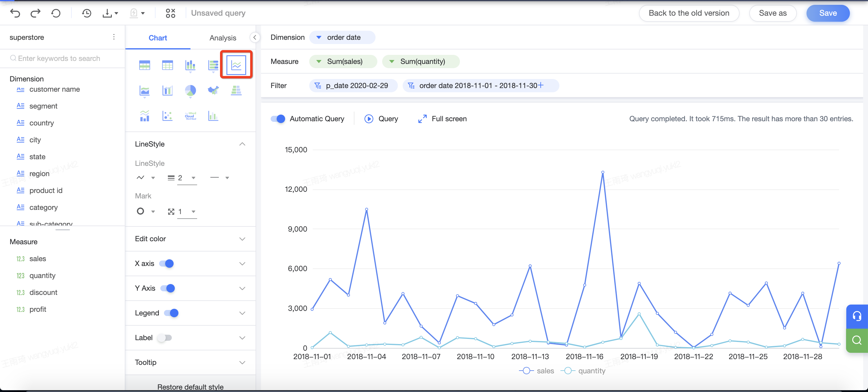Select the green column histogram chart icon
The height and width of the screenshot is (392, 868).
(x=213, y=116)
